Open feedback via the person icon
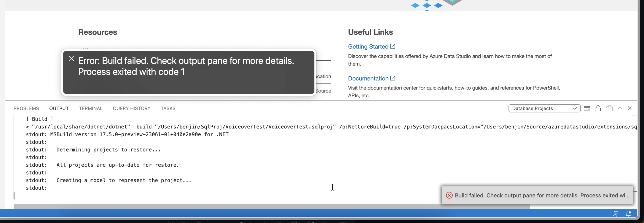This screenshot has width=644, height=223. click(616, 214)
